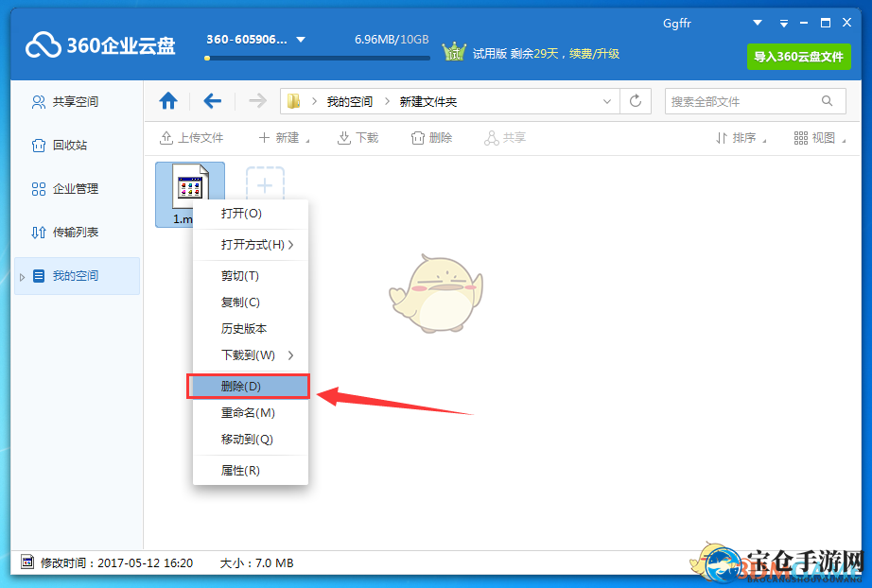Image resolution: width=872 pixels, height=588 pixels.
Task: Select the 1.m file thumbnail
Action: pos(190,195)
